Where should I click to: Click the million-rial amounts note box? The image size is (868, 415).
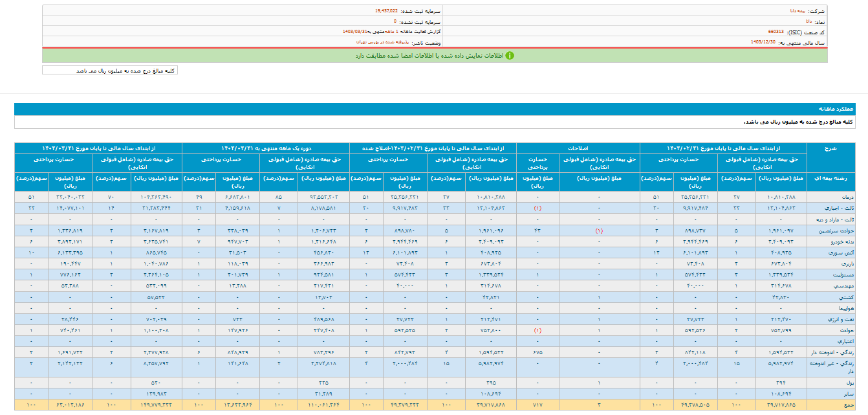110,70
